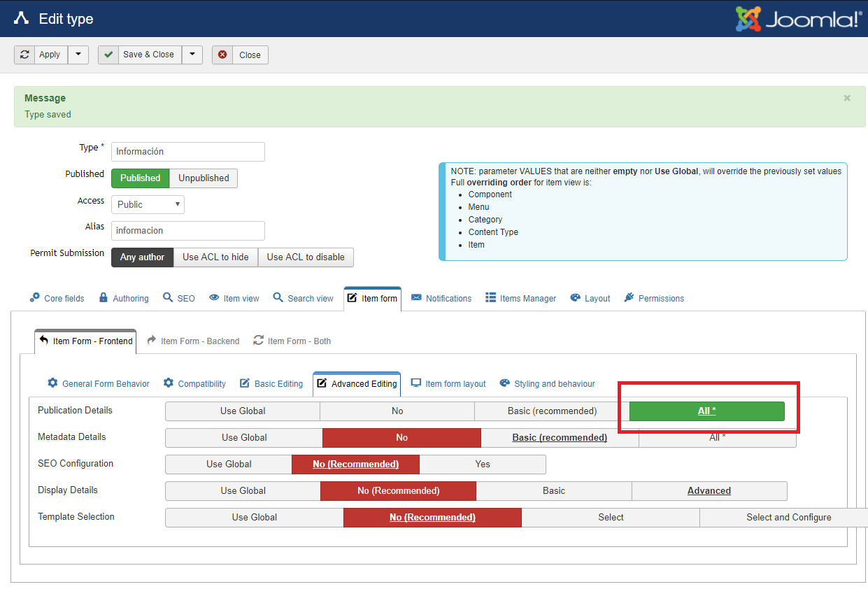Click the Apply refresh arrows icon

coord(25,55)
